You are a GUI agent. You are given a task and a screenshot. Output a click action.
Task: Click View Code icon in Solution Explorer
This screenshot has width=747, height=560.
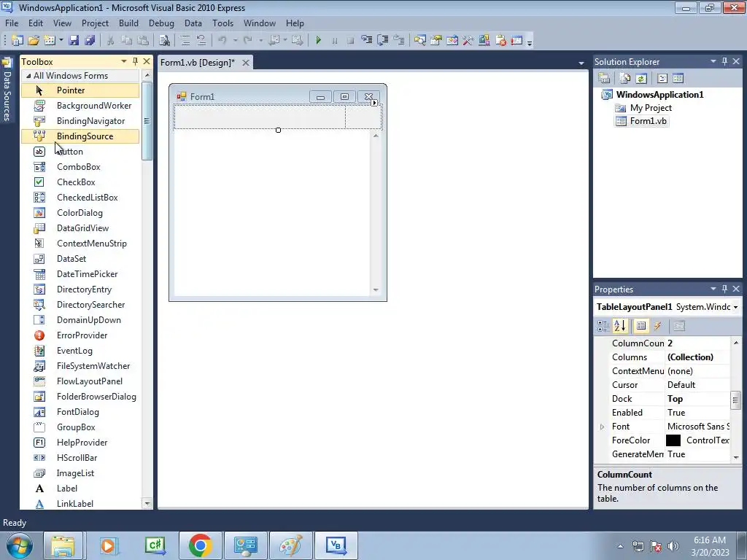point(662,78)
